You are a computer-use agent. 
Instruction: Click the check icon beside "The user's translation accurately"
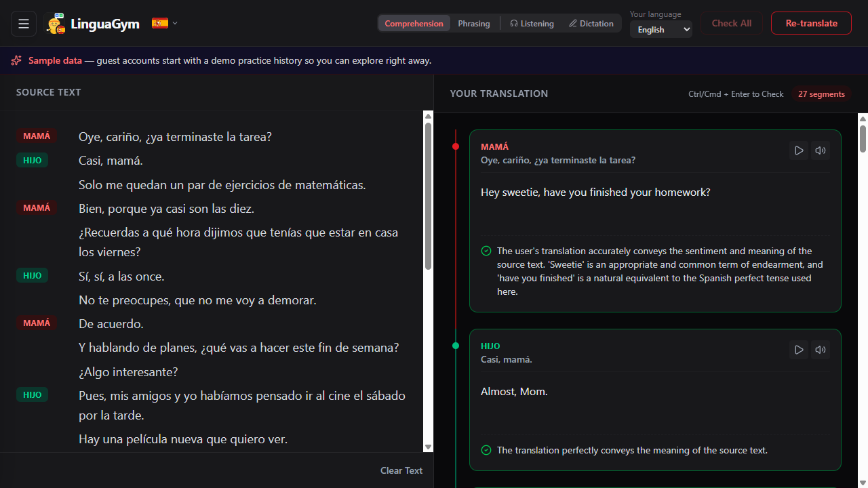(x=486, y=251)
